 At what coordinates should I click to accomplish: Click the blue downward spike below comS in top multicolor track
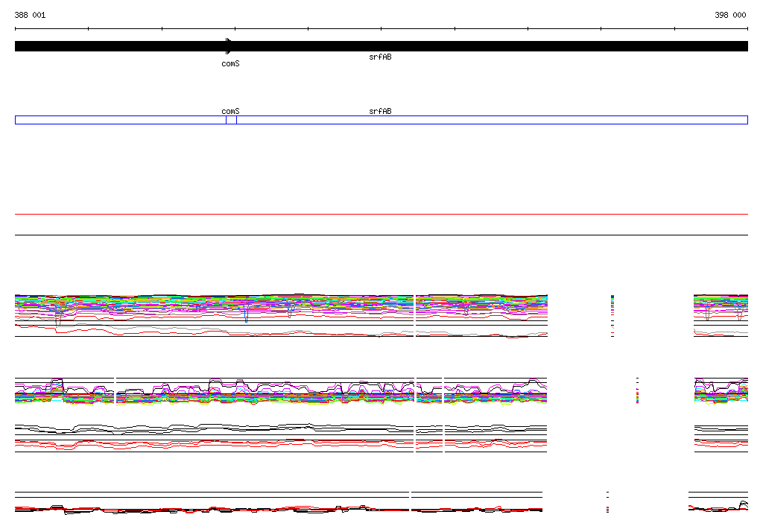coord(246,317)
